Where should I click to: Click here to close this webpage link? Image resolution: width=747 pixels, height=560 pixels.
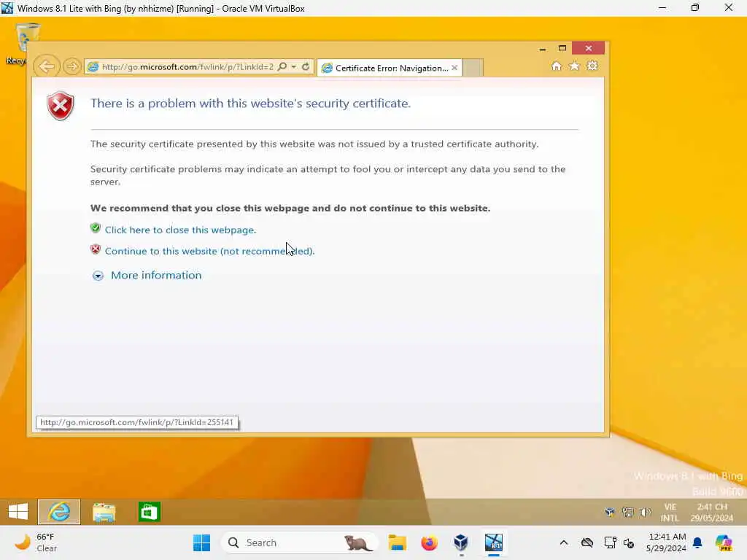coord(181,230)
